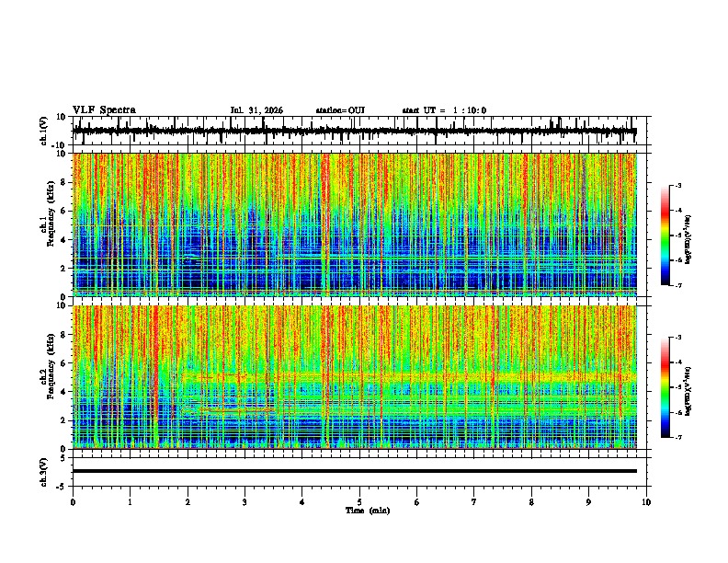This screenshot has width=728, height=563.
Task: Click the "4" kHz tick on ch.2 spectrogram
Action: click(64, 392)
